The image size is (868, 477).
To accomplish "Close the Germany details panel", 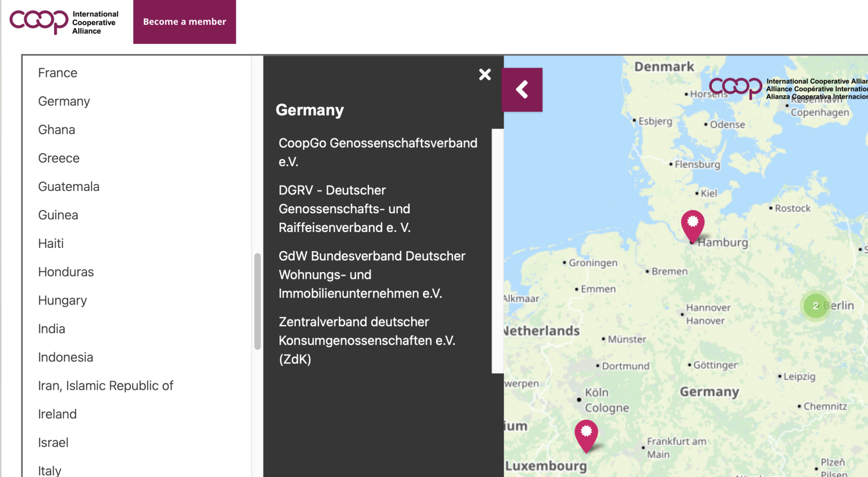I will point(485,75).
